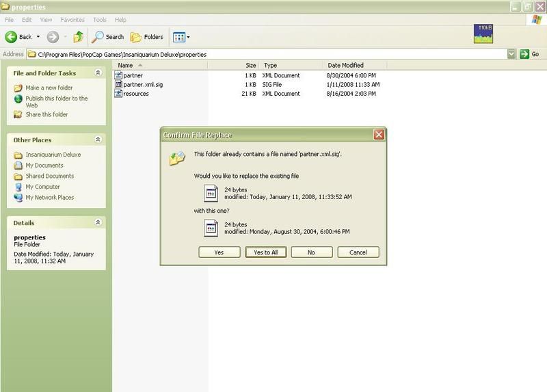
Task: Click the Up folder toolbar icon
Action: point(79,37)
